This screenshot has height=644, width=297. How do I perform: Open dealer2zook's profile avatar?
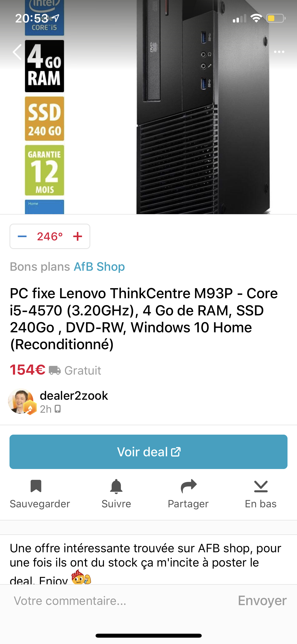coord(21,401)
